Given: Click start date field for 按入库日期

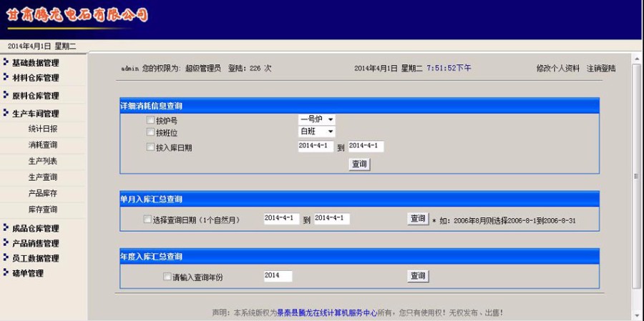Looking at the screenshot, I should (x=316, y=146).
